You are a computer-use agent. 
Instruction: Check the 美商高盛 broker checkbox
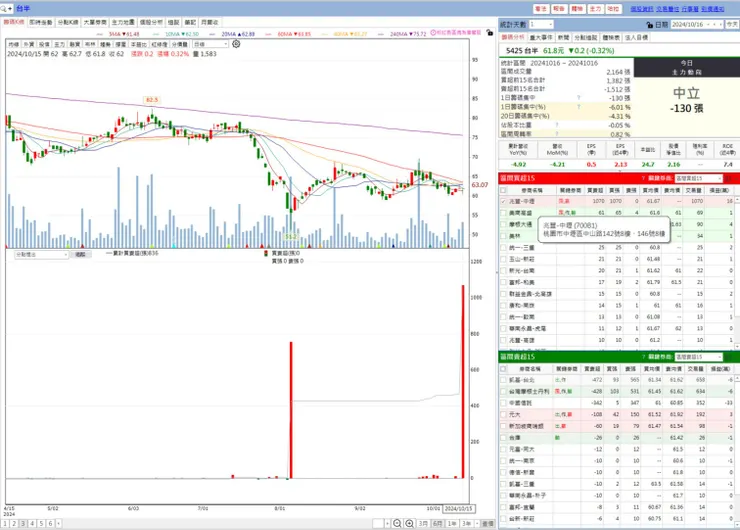(x=503, y=213)
